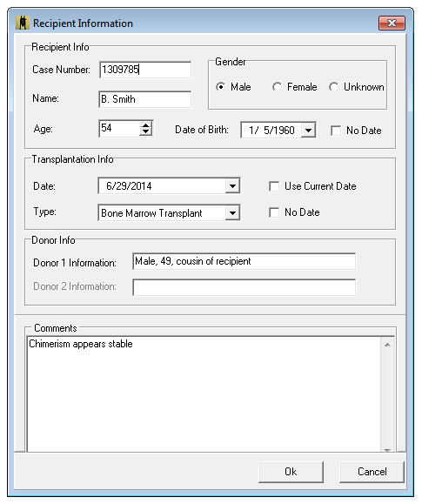
Task: Expand the transplantation Date dropdown
Action: point(232,186)
